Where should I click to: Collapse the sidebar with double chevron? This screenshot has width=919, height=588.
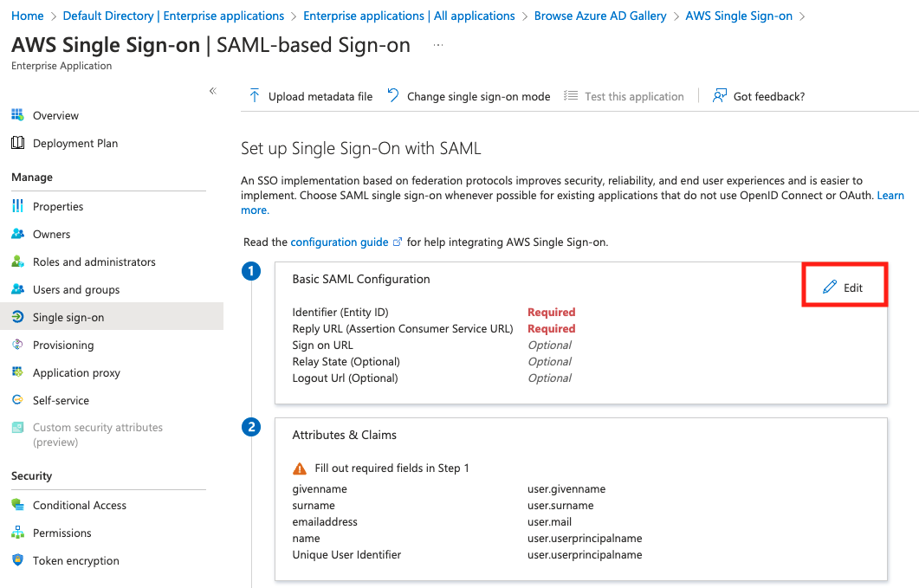tap(213, 91)
